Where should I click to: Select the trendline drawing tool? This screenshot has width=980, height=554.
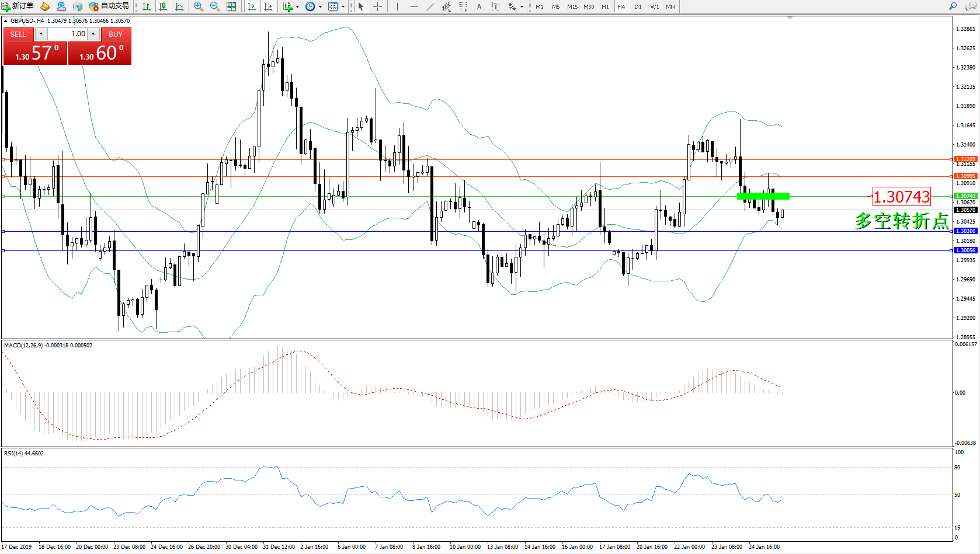point(430,6)
